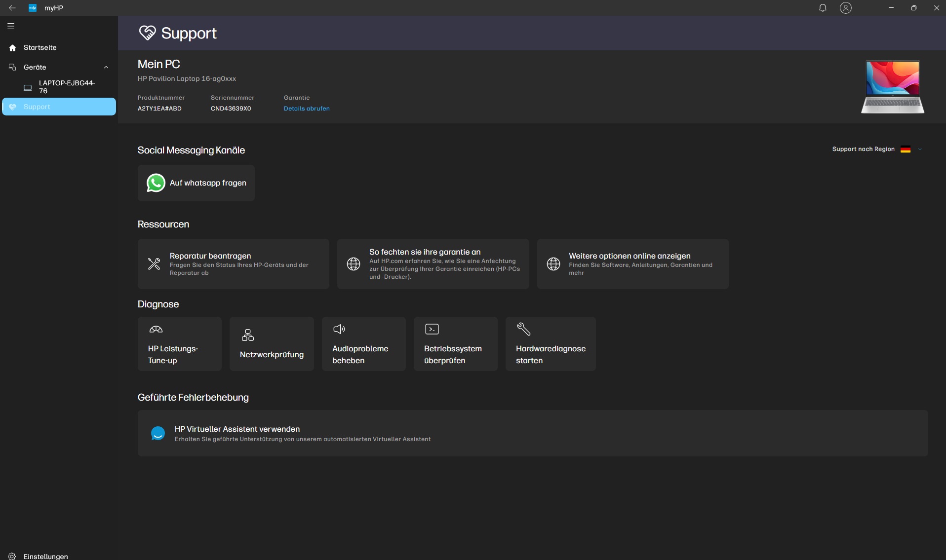Click the Hardwarediagnose wrench icon

point(523,329)
